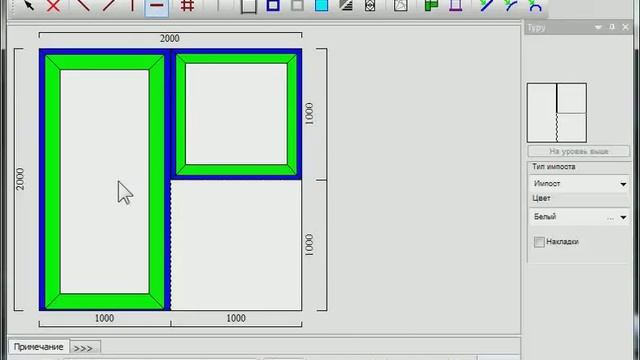Select the backslash diagonal line tool

83,5
